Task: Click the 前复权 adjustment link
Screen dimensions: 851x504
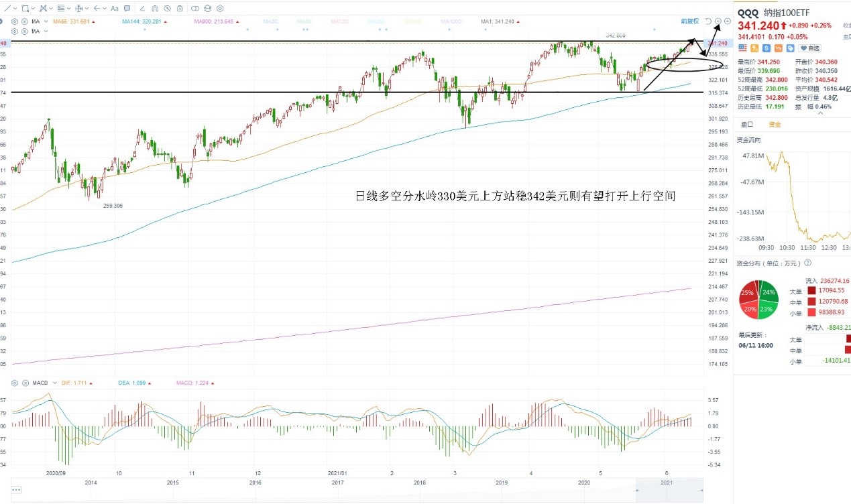Action: 689,21
